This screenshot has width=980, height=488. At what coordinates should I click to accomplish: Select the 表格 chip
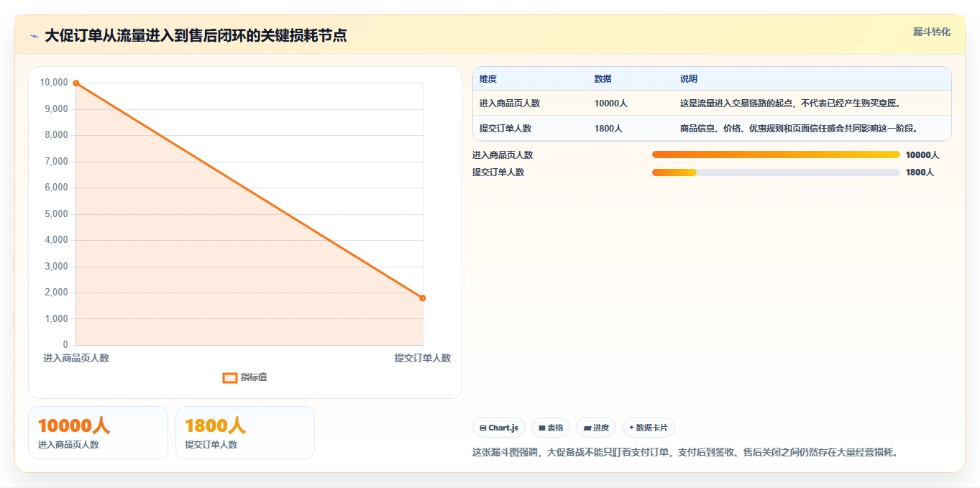[551, 428]
